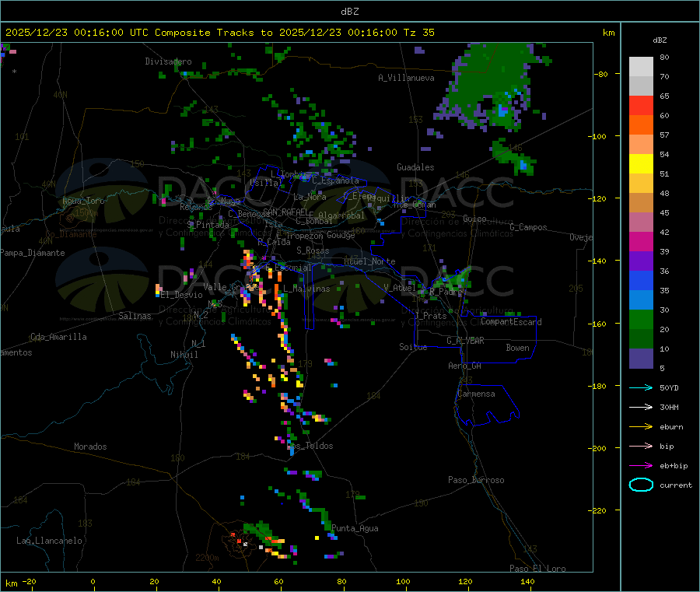The height and width of the screenshot is (592, 700).
Task: Click the cyan 'current' ellipse legend icon
Action: point(641,485)
